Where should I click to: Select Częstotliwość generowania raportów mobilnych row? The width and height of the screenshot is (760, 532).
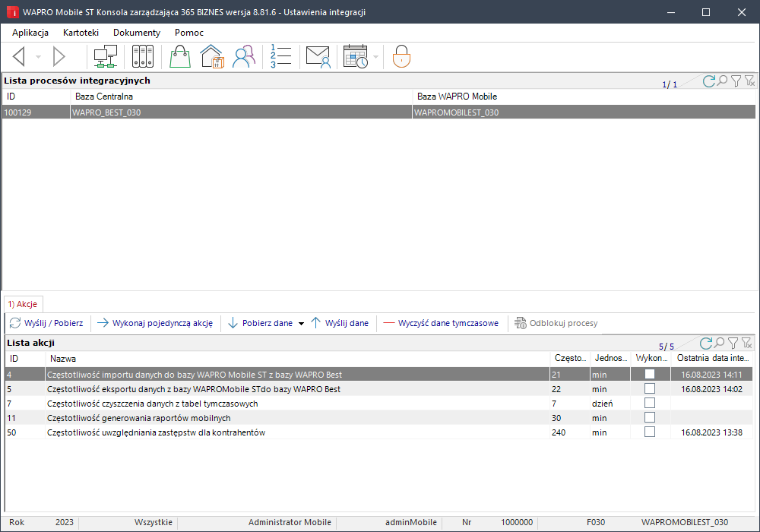[378, 418]
